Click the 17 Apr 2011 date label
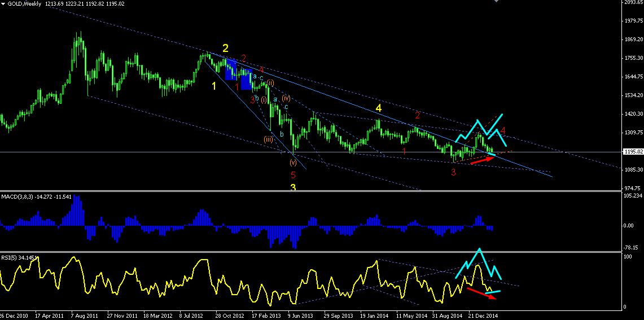Screen dimensions: 644x320 [x=49, y=316]
